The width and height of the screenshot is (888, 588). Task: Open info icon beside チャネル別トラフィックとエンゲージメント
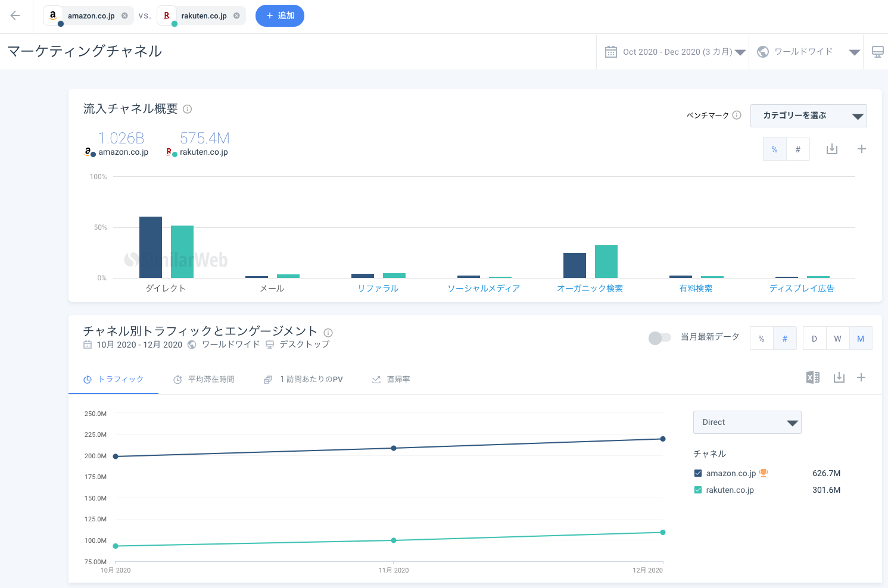tap(328, 333)
